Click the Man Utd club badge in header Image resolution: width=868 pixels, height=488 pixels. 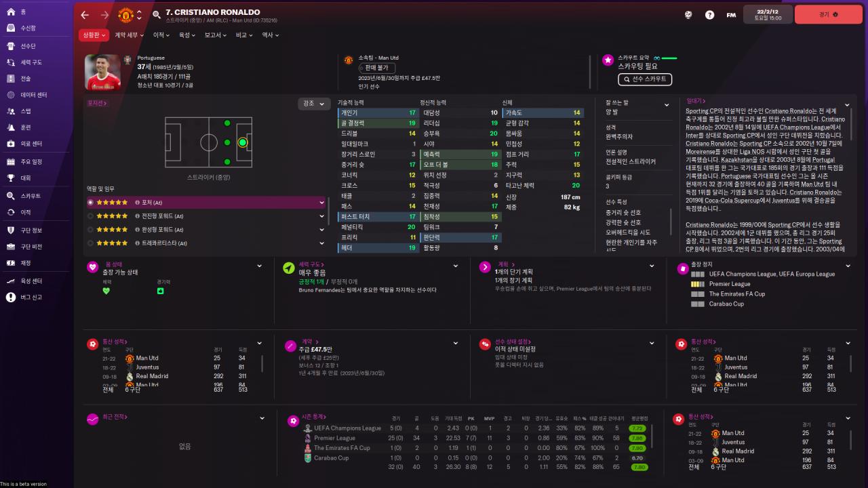(x=126, y=15)
